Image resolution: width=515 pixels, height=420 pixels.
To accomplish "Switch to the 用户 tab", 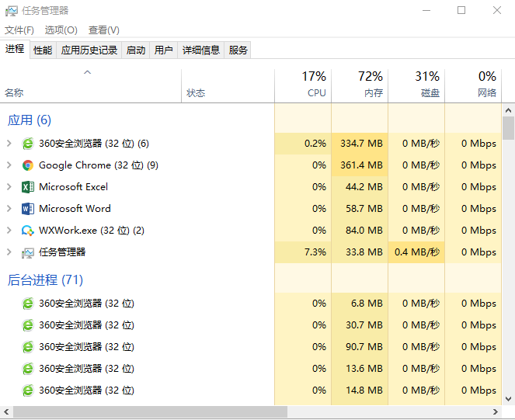I will point(164,50).
